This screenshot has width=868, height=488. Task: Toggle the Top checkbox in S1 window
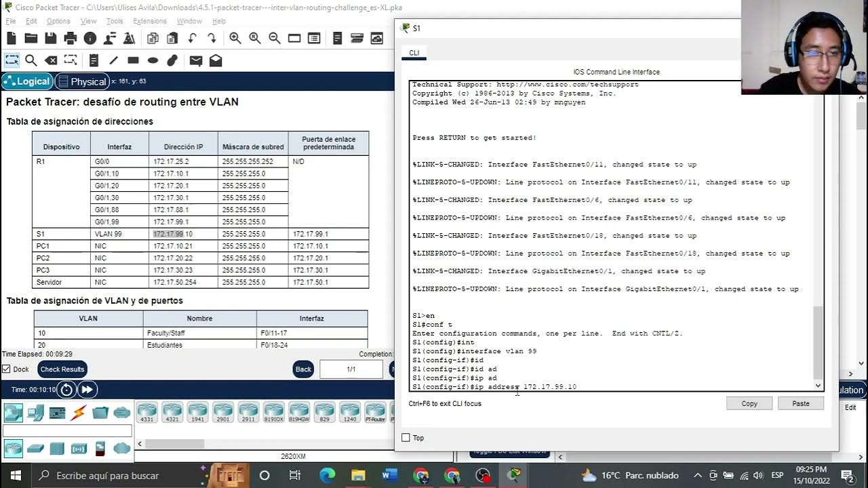click(406, 438)
